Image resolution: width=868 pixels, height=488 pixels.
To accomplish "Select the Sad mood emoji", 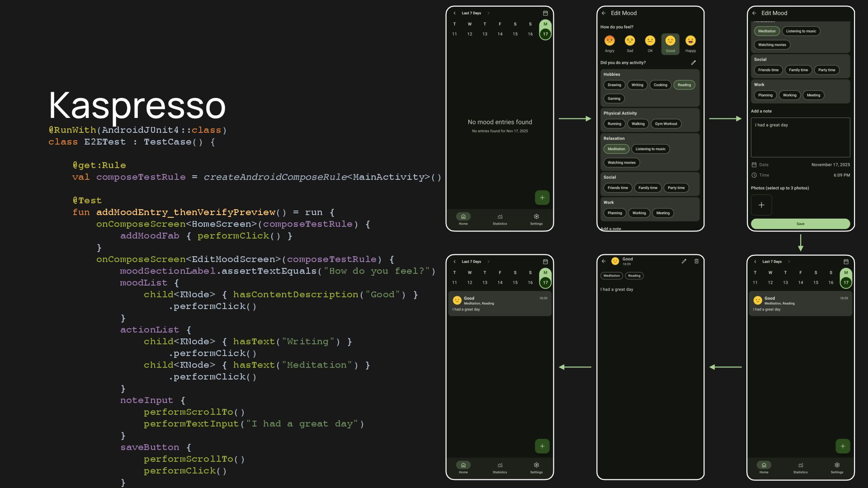I will [x=630, y=41].
